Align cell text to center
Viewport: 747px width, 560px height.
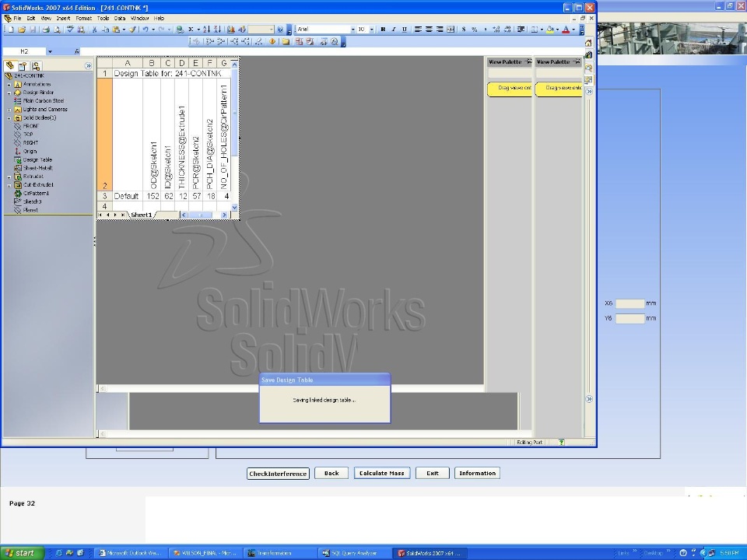point(429,30)
